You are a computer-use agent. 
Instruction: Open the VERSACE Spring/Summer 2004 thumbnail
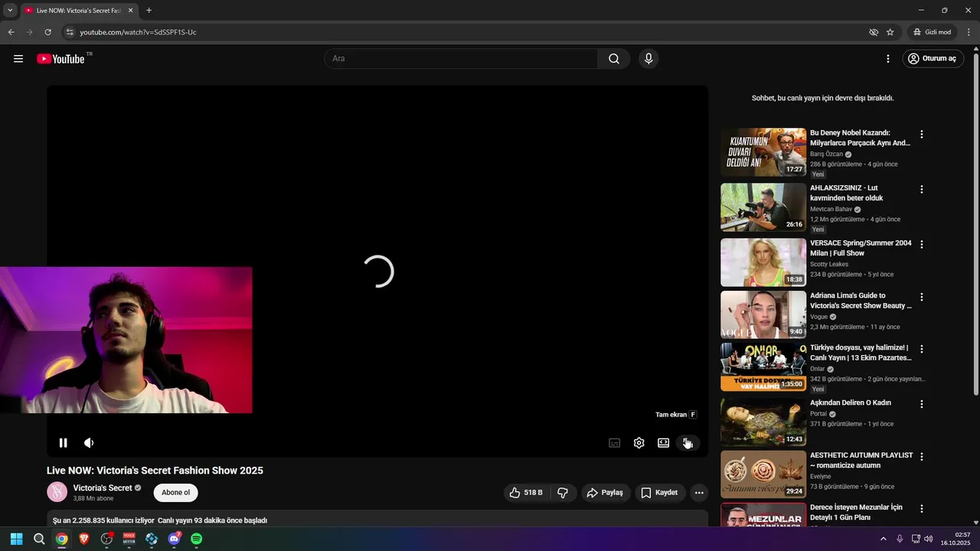tap(763, 262)
